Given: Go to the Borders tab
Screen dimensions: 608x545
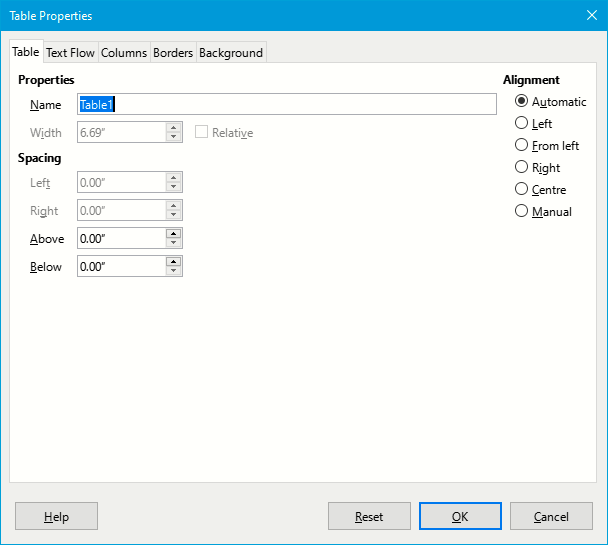Looking at the screenshot, I should 173,52.
